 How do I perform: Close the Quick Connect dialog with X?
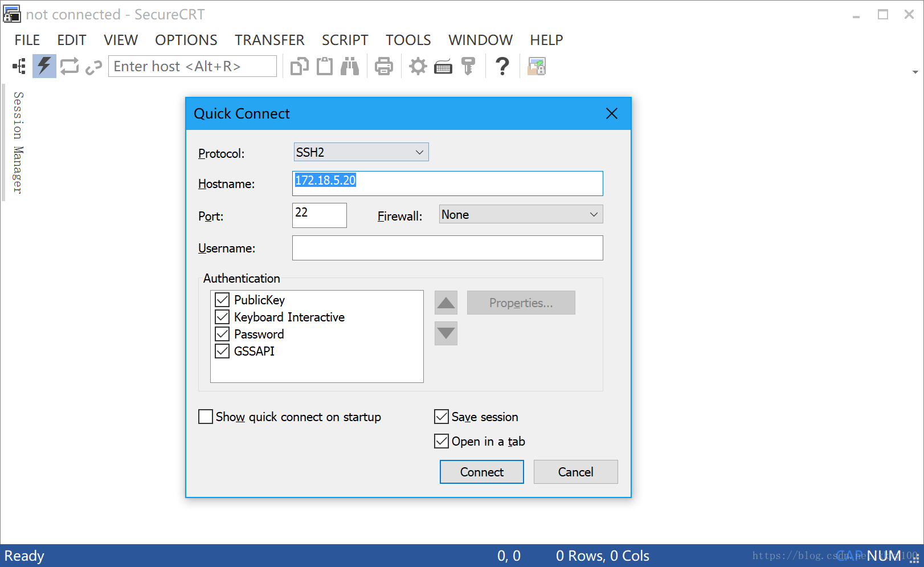[612, 113]
